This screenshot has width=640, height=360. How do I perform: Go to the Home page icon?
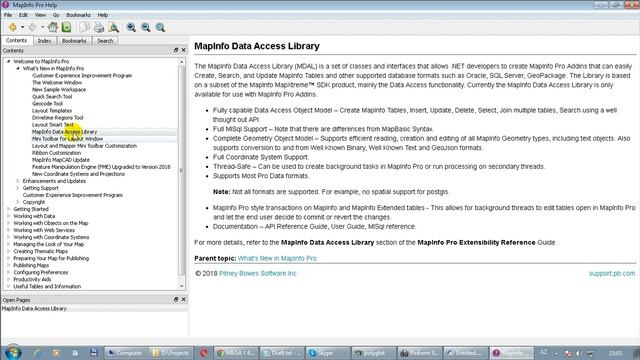coord(53,27)
